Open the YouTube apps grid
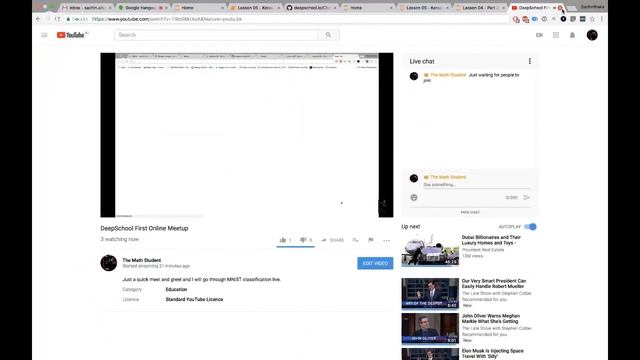The image size is (640, 360). point(556,35)
